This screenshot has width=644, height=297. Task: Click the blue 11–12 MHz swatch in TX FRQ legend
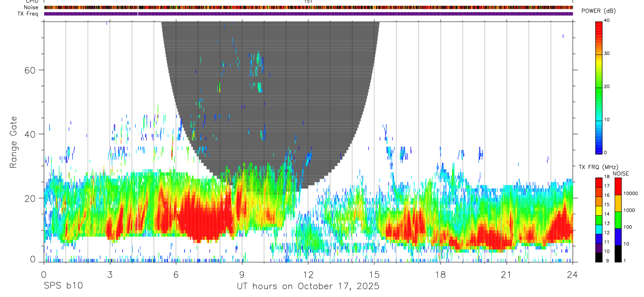[x=599, y=238]
